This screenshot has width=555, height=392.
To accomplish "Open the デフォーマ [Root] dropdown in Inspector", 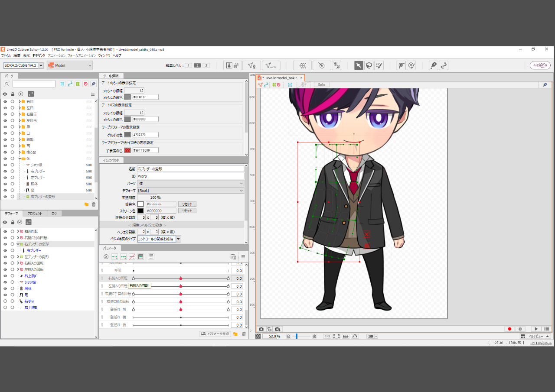I will pos(190,191).
